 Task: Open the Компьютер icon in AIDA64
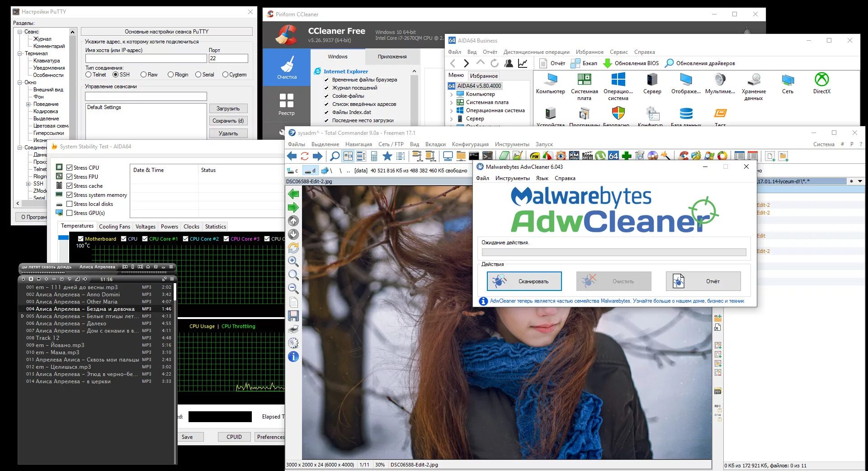[x=550, y=83]
